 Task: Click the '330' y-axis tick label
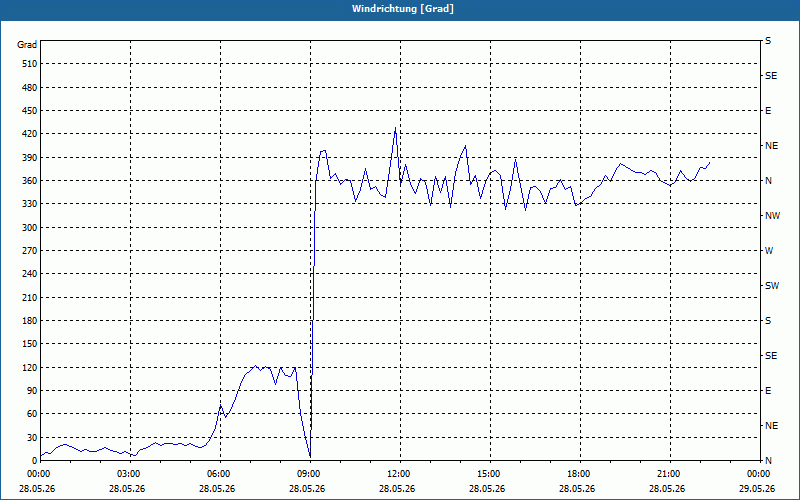[x=30, y=204]
